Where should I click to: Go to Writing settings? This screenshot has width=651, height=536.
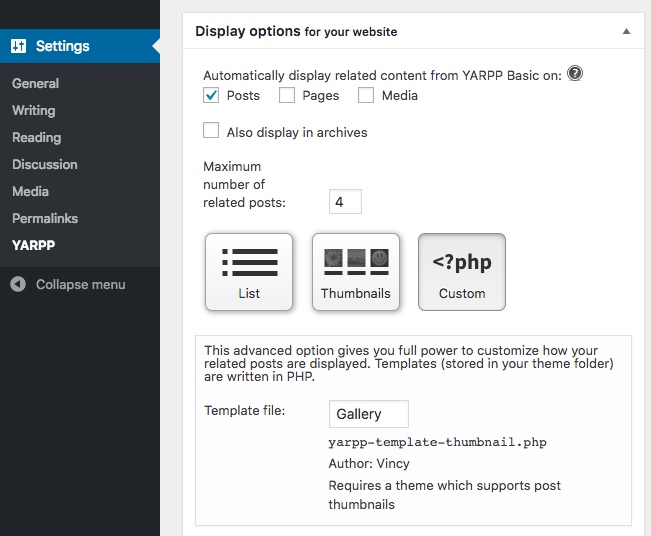(x=34, y=110)
